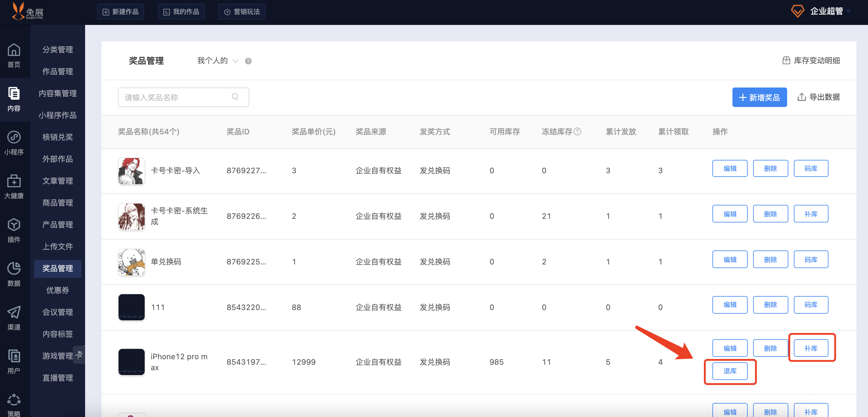Open 游戏管理 in the submenu
The height and width of the screenshot is (417, 868).
point(58,356)
